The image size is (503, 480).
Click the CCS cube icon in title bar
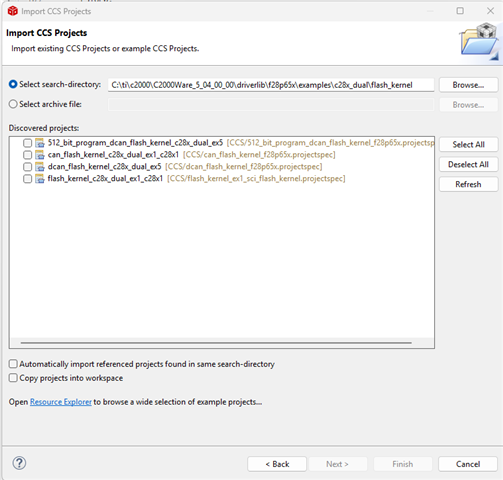(13, 11)
